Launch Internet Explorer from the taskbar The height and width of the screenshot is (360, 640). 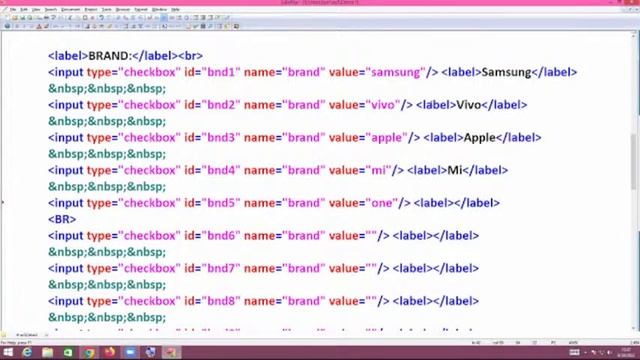tap(27, 352)
